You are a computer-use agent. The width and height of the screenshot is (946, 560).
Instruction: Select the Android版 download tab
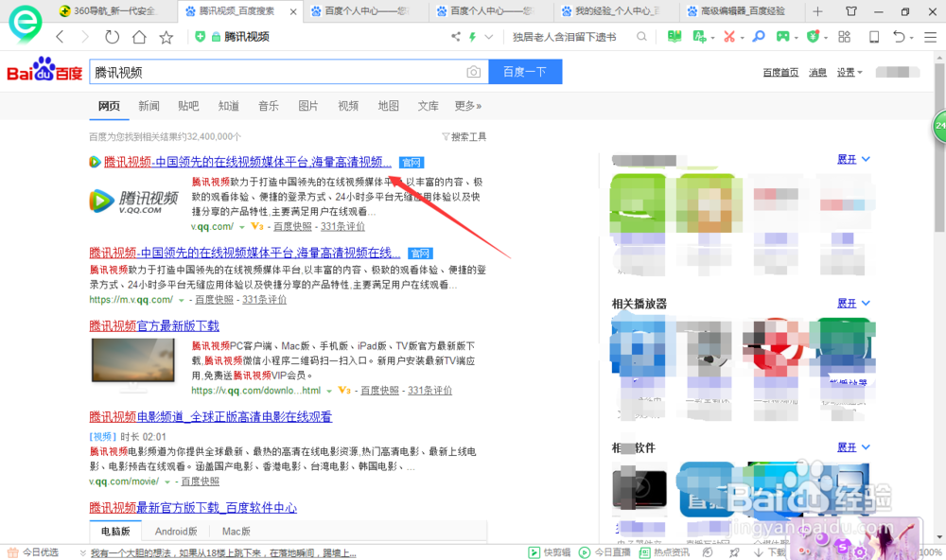[x=176, y=531]
